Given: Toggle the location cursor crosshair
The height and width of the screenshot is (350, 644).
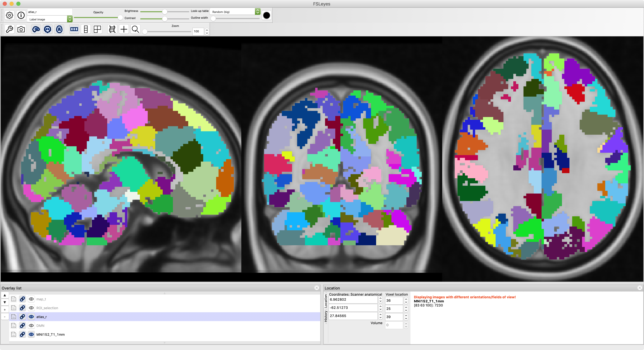Looking at the screenshot, I should click(x=124, y=29).
